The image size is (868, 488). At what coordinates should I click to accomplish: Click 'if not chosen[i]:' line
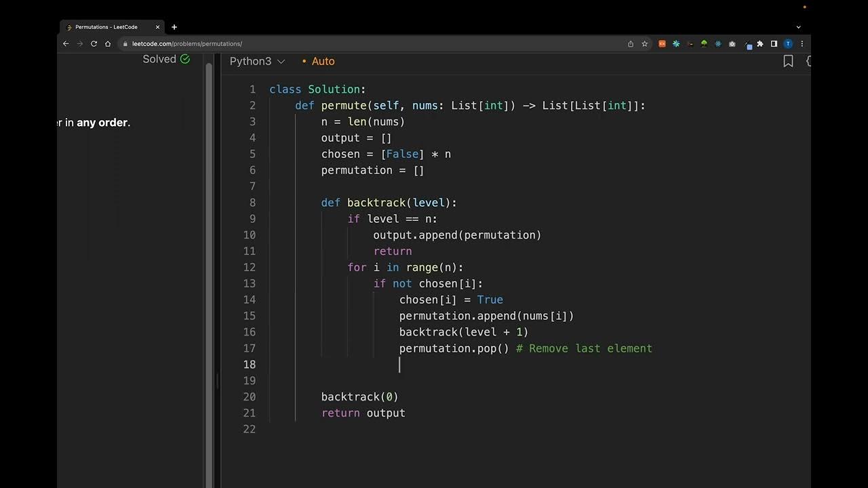click(428, 284)
